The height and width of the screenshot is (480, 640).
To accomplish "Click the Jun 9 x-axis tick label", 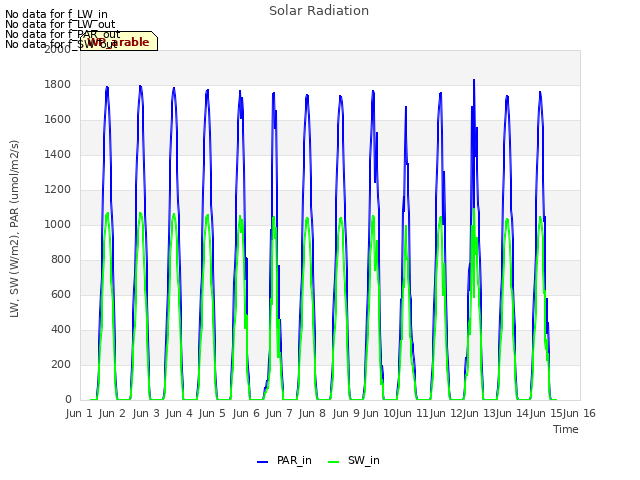I will tap(346, 413).
